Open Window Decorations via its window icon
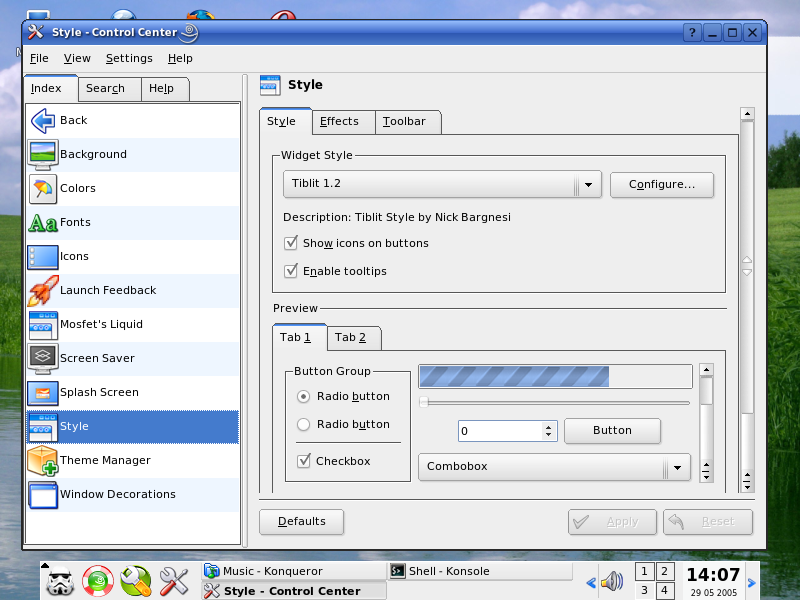This screenshot has height=600, width=800. click(x=43, y=494)
